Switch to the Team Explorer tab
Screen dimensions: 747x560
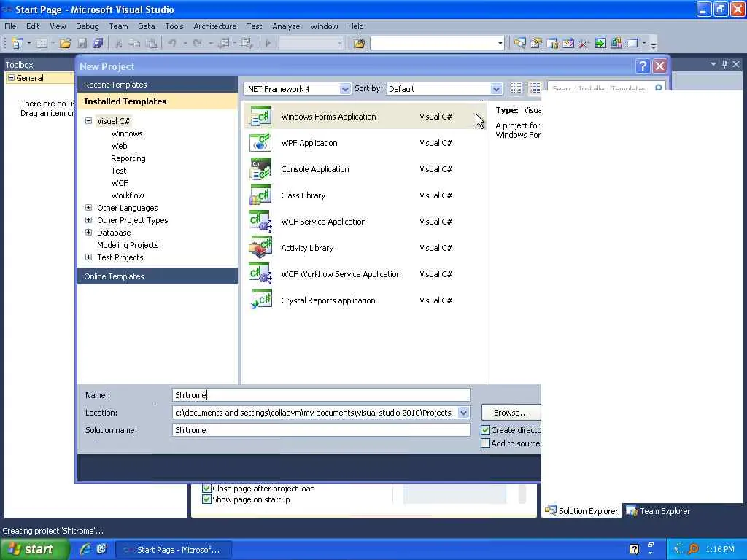pos(658,511)
